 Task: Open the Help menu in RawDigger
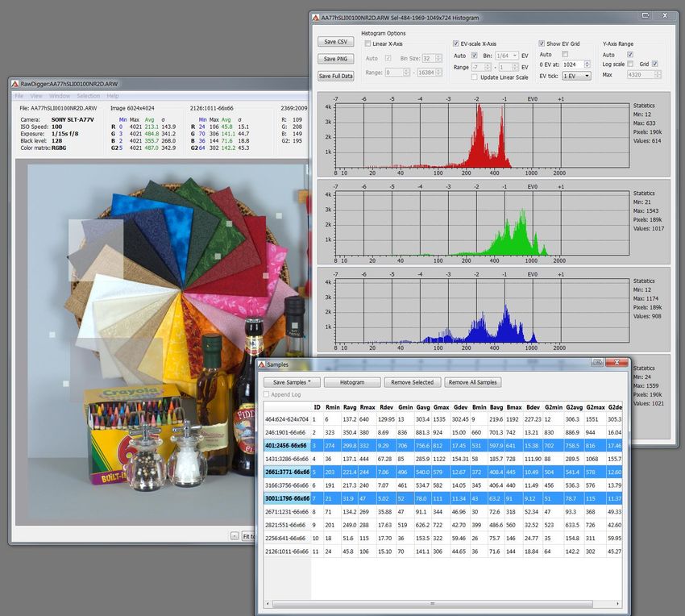coord(112,96)
